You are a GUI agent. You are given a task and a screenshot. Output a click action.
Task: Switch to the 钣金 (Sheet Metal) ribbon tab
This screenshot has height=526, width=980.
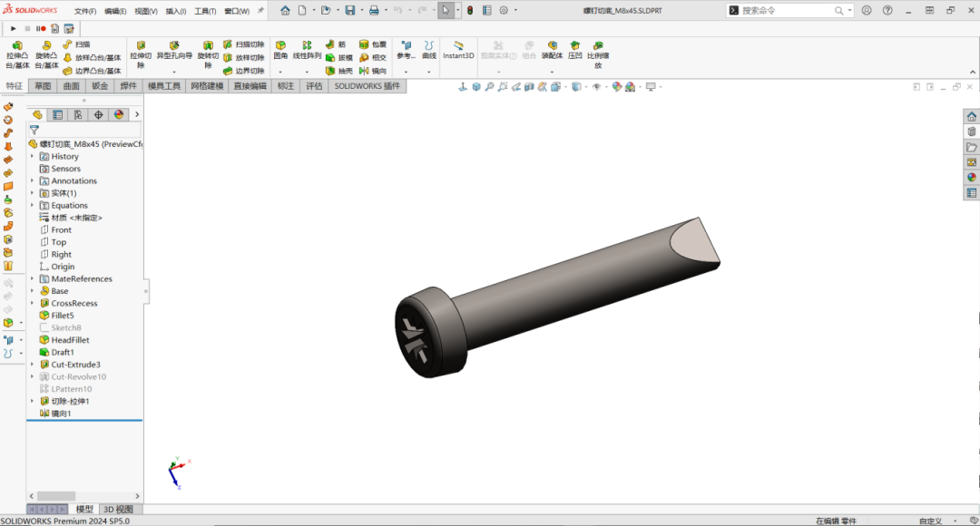100,86
